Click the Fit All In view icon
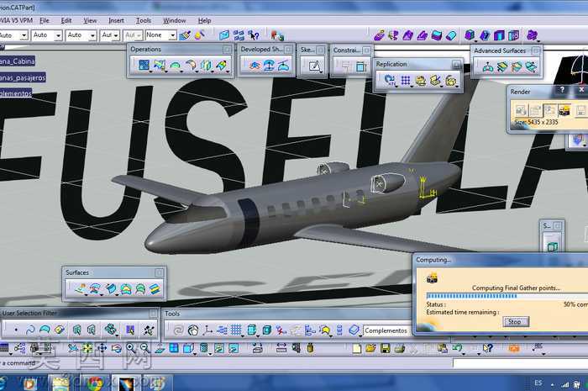Viewport: 588px width, 391px height. click(x=87, y=348)
